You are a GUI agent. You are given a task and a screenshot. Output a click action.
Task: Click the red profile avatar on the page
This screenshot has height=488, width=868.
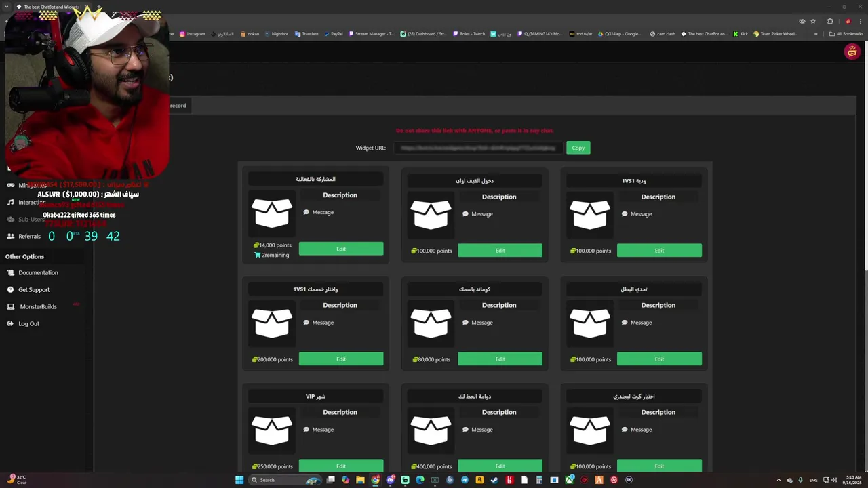tap(852, 52)
